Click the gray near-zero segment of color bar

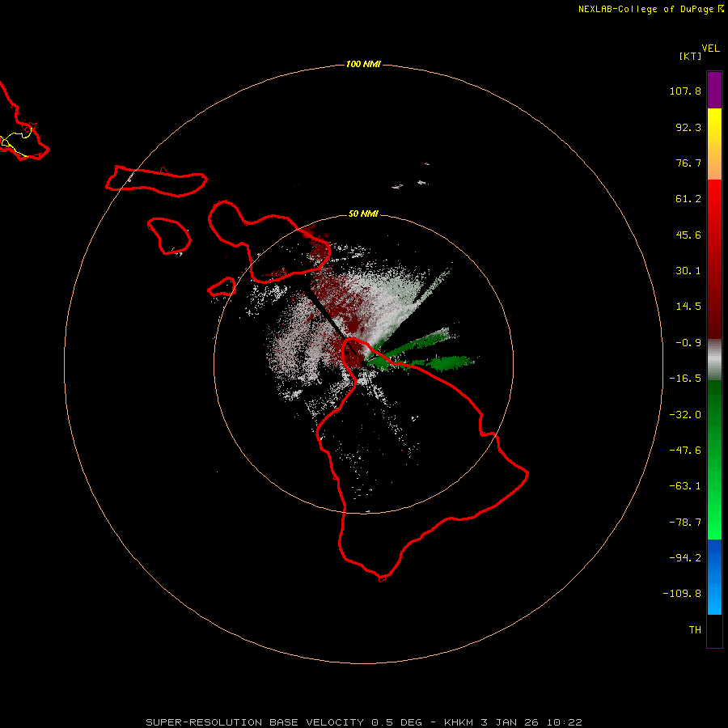(714, 358)
